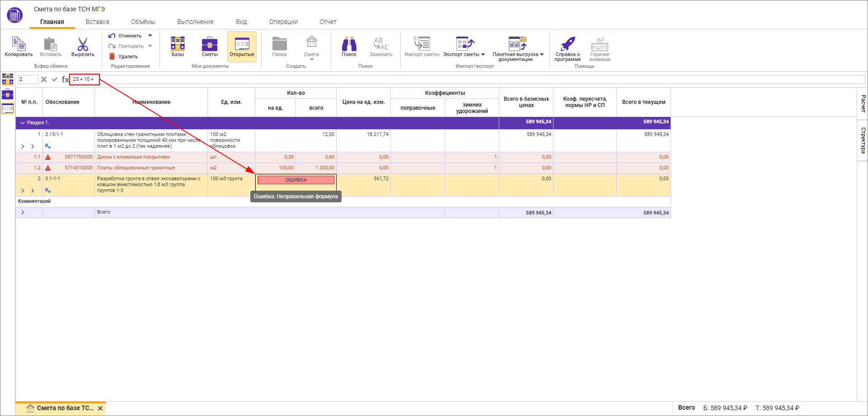Open the Структура side panel tab
868x416 pixels.
tap(863, 140)
